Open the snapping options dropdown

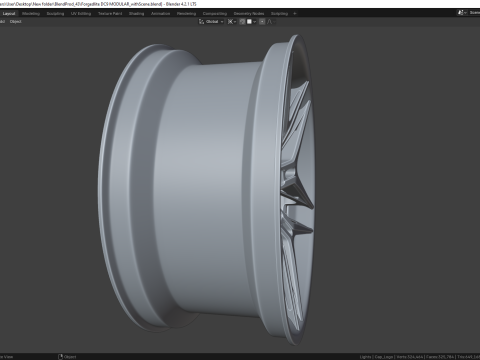coord(251,22)
